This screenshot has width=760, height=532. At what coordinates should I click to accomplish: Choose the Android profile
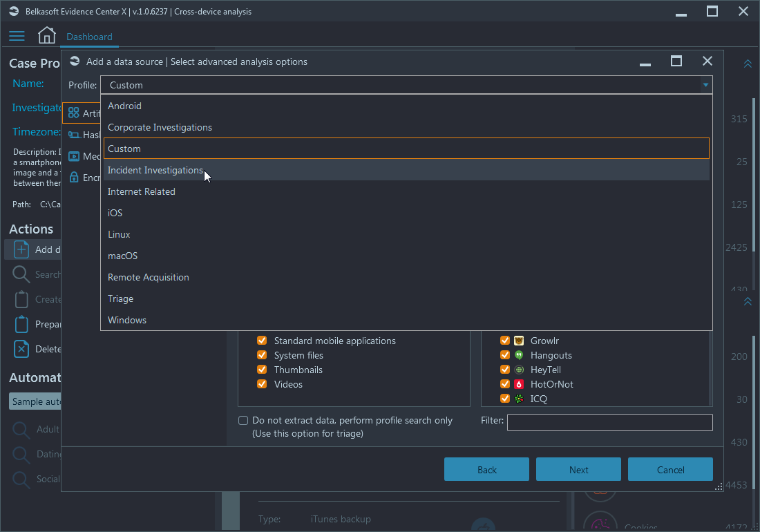click(x=406, y=106)
